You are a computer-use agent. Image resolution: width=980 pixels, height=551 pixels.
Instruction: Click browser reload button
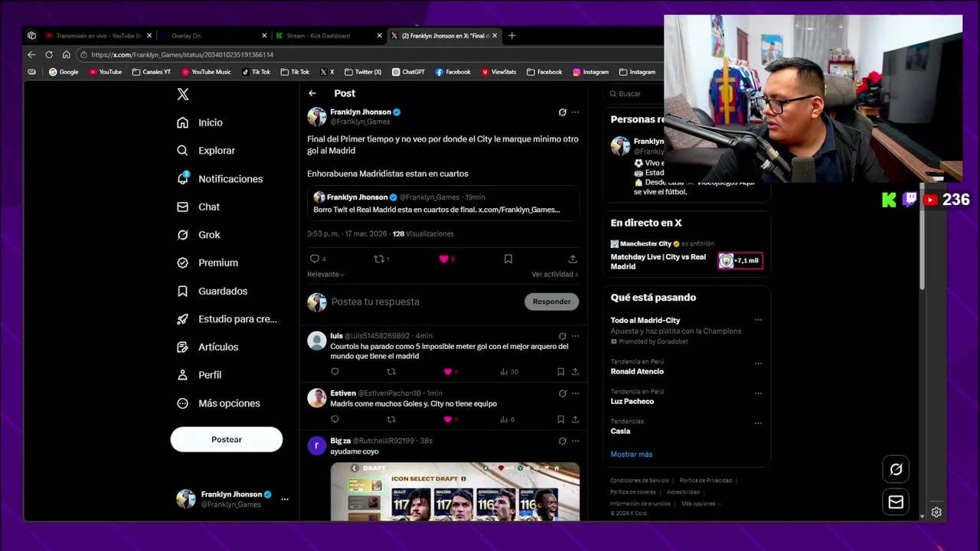49,54
